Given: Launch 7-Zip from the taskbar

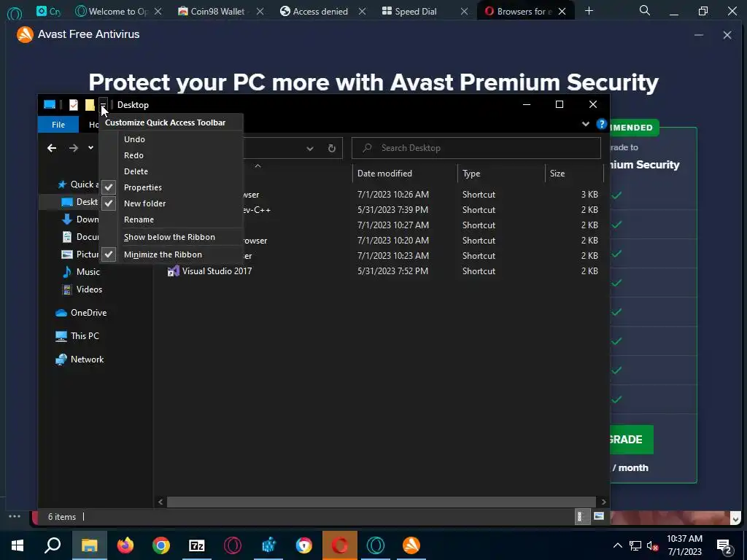Looking at the screenshot, I should pos(197,545).
